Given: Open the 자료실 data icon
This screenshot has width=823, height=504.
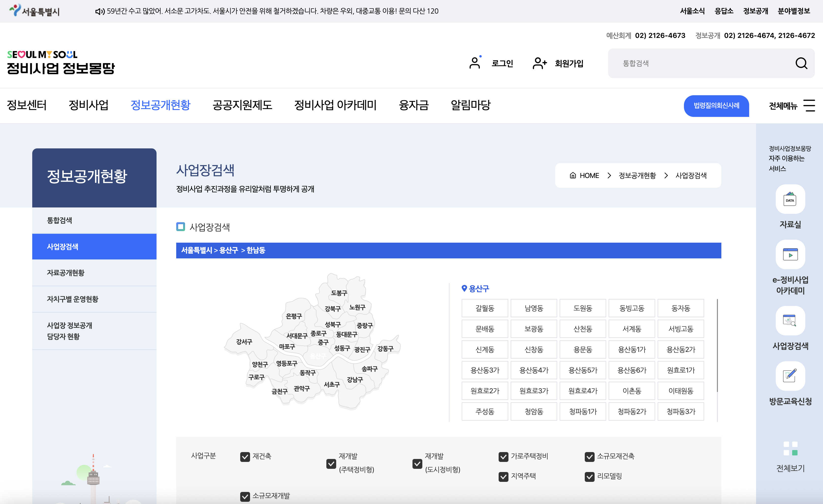Looking at the screenshot, I should 790,199.
